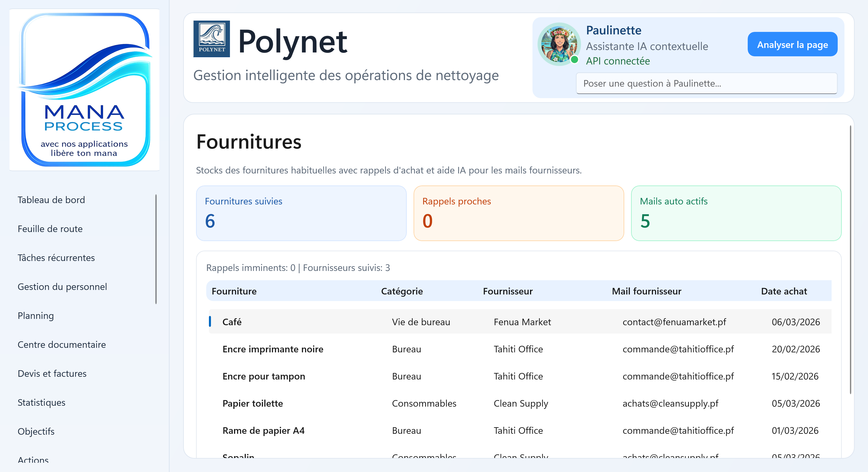Open Devis et factures page
Screen dimensions: 868x472
click(52, 374)
